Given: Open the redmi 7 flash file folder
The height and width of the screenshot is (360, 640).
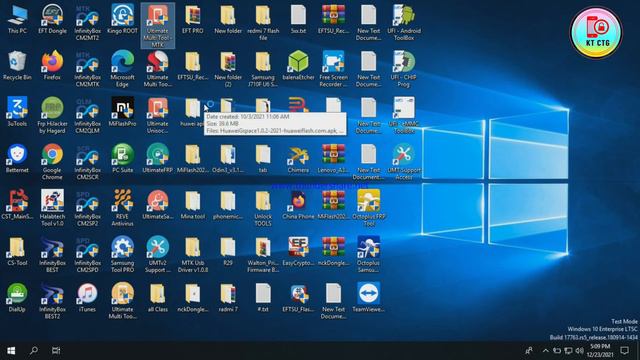Looking at the screenshot, I should (x=263, y=22).
